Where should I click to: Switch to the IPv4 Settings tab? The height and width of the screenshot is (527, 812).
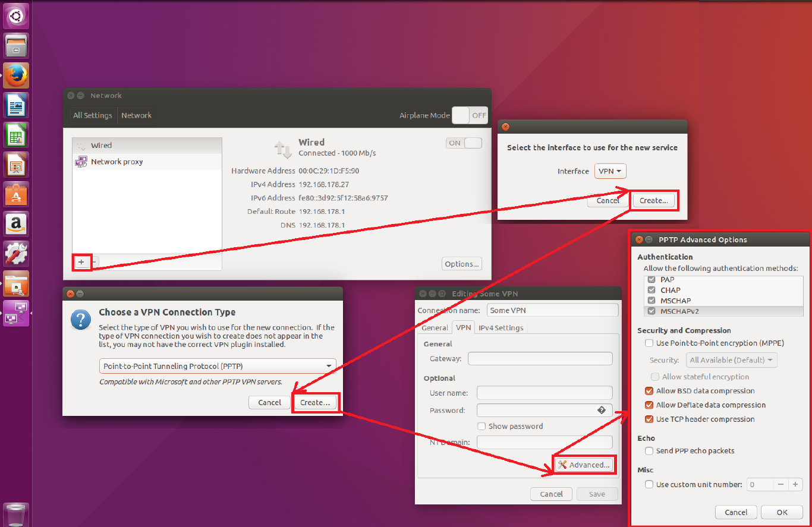click(x=501, y=328)
